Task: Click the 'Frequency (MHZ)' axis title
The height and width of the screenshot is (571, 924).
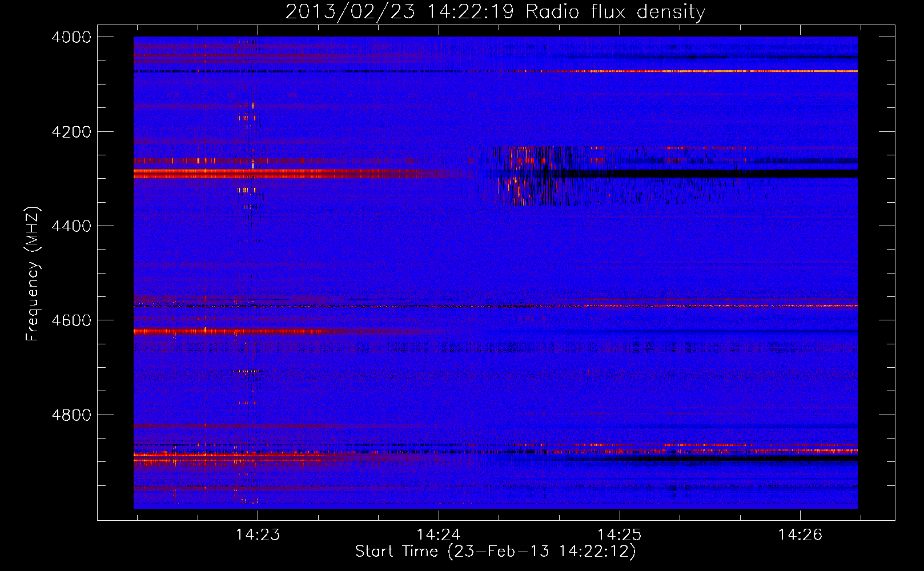Action: [33, 274]
